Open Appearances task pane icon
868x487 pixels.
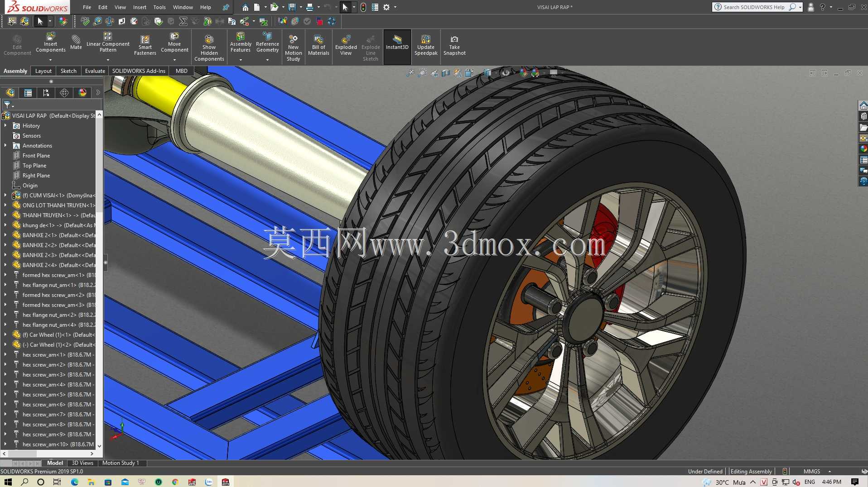point(863,148)
